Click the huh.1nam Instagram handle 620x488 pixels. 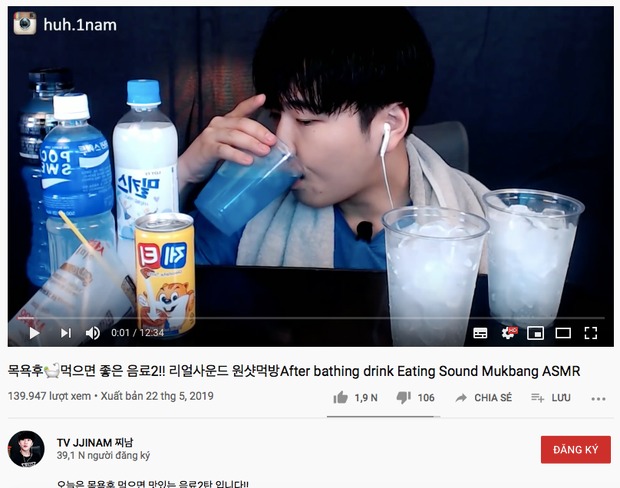(x=80, y=25)
